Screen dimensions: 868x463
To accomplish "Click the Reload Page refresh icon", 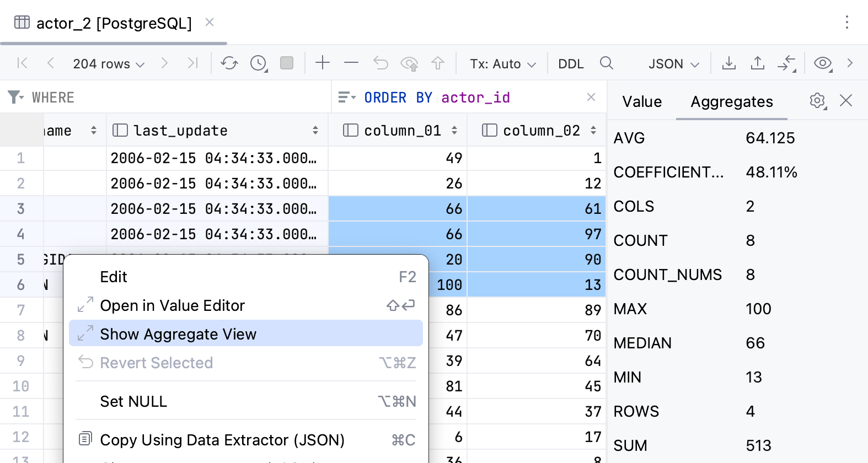I will [229, 63].
